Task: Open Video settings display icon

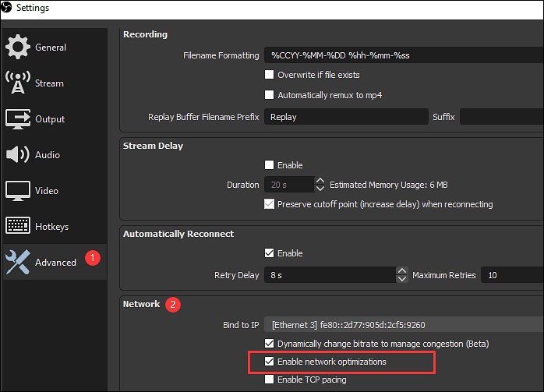Action: [18, 191]
